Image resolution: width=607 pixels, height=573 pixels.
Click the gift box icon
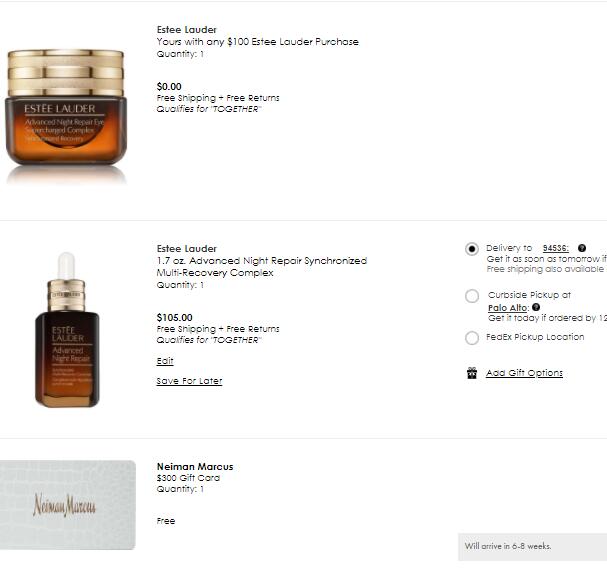[x=472, y=373]
